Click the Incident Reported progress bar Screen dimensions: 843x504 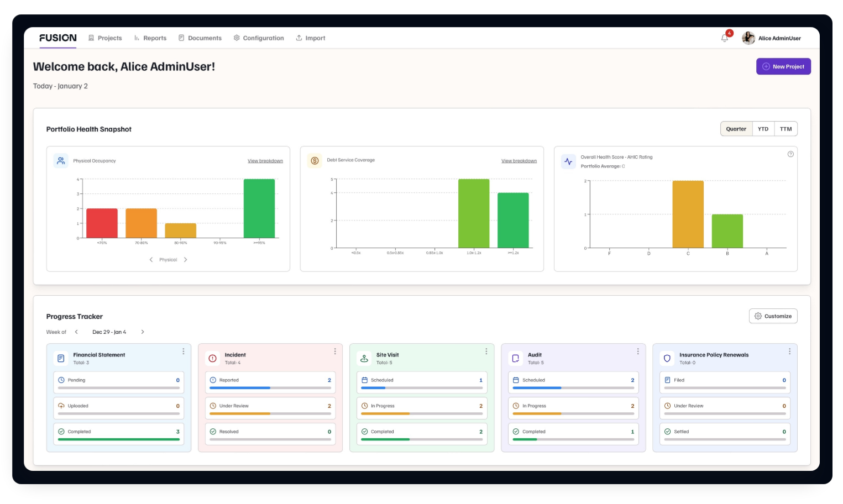point(270,388)
